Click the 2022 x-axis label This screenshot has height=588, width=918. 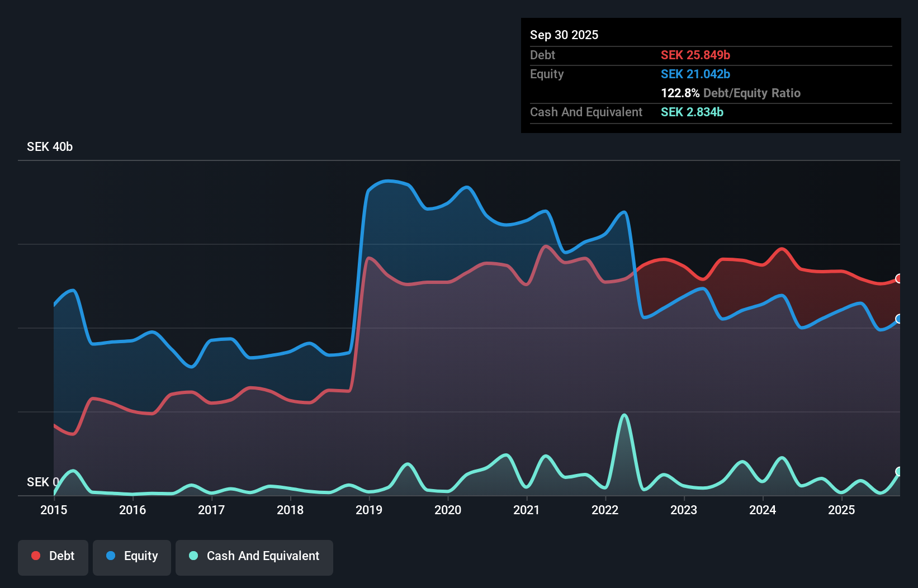coord(605,510)
